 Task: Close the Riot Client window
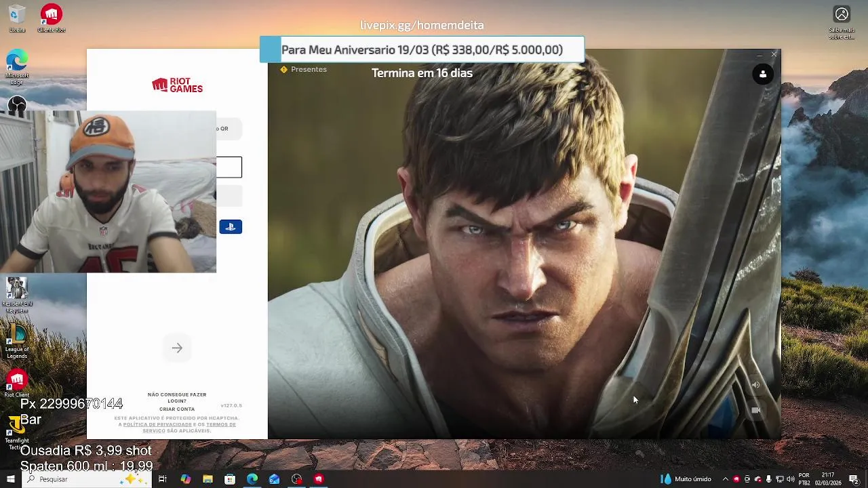point(774,54)
